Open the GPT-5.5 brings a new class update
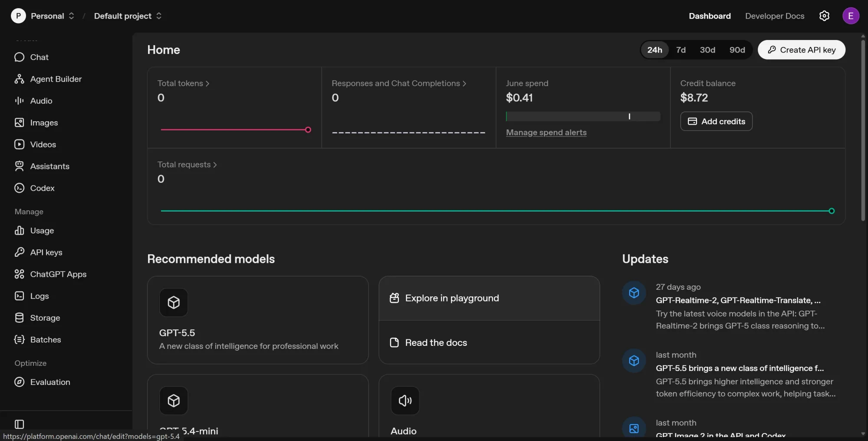 [x=740, y=368]
